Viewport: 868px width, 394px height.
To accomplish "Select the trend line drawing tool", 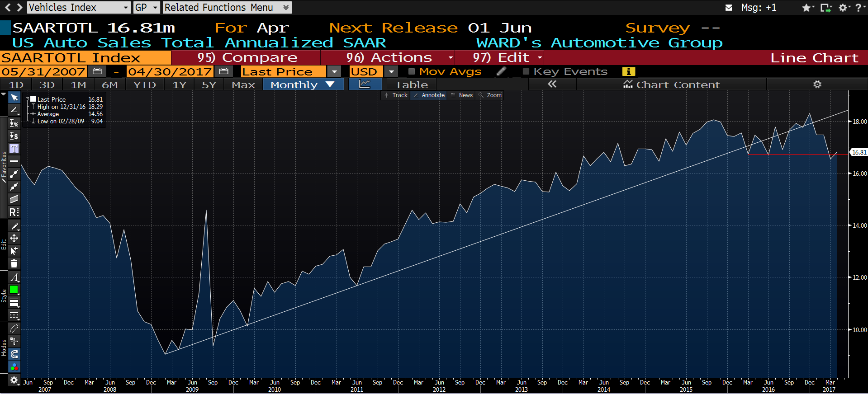I will tap(14, 110).
